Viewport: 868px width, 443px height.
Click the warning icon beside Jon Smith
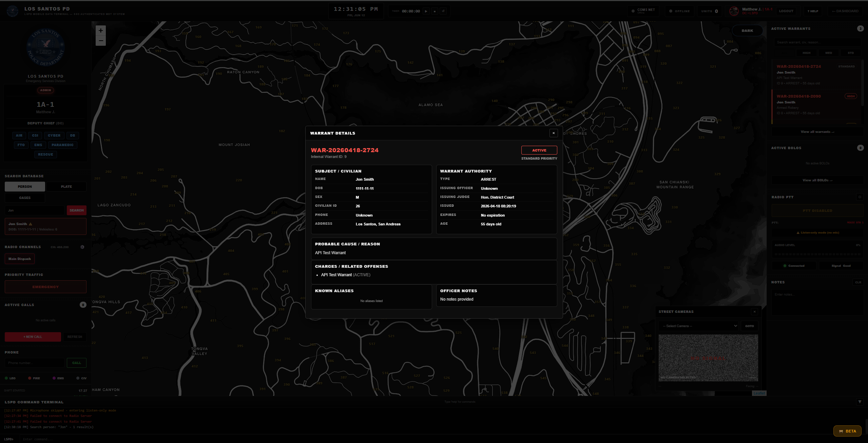click(x=31, y=224)
